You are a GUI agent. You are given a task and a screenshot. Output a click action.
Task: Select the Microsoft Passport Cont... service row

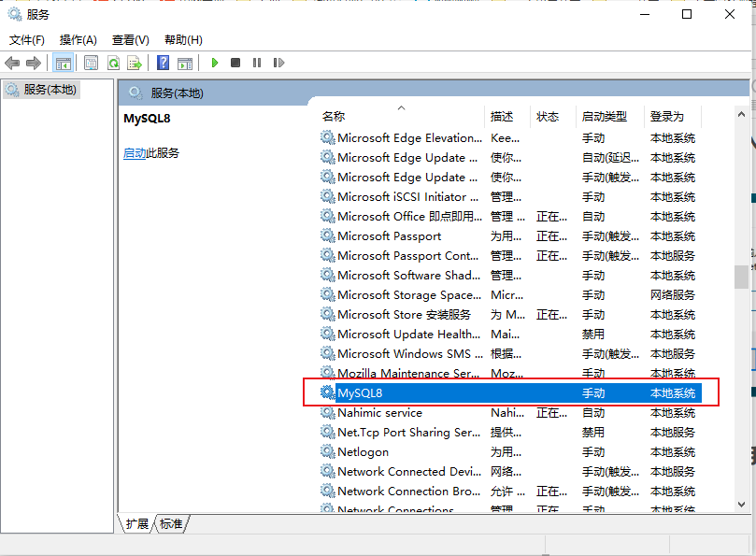point(511,256)
